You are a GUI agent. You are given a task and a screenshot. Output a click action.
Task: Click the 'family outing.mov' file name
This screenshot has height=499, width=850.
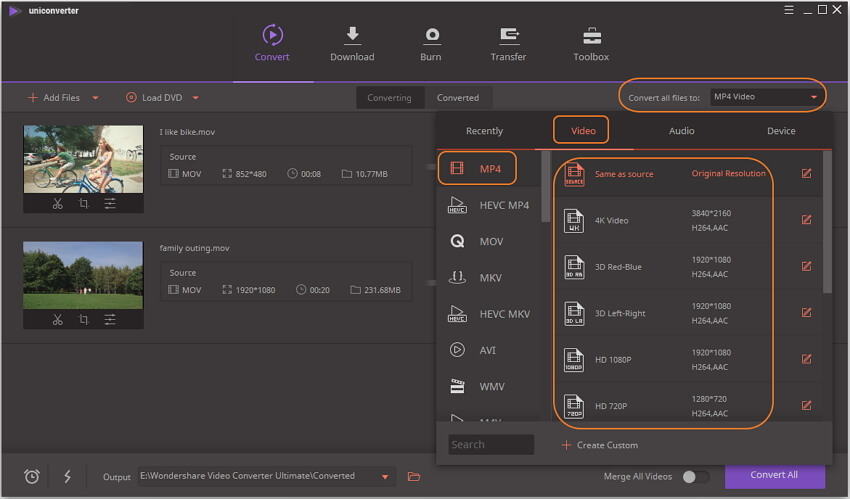[x=195, y=248]
